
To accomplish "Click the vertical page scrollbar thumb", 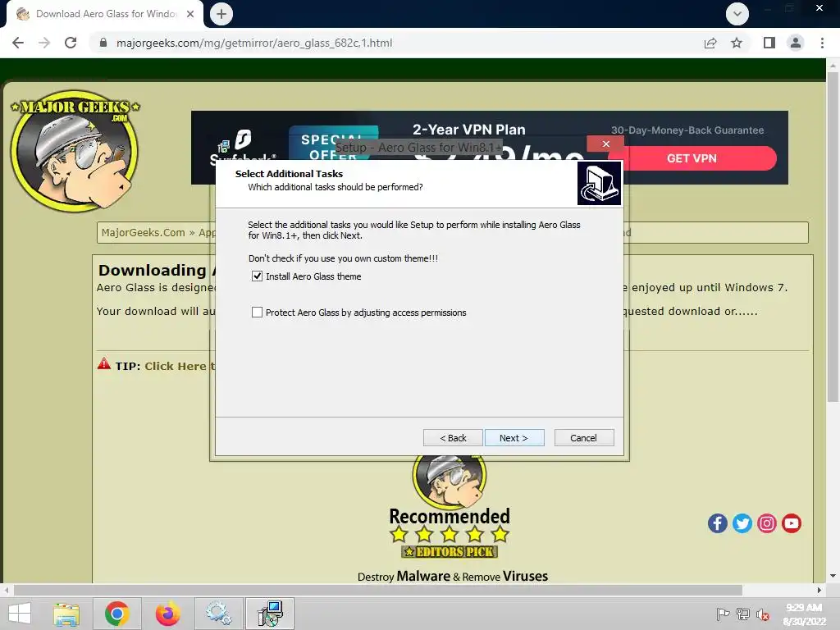I will [x=833, y=235].
